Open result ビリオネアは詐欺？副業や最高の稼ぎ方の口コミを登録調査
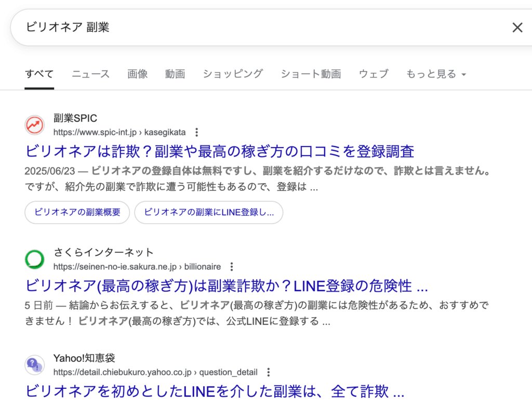This screenshot has height=404, width=532. pyautogui.click(x=220, y=151)
